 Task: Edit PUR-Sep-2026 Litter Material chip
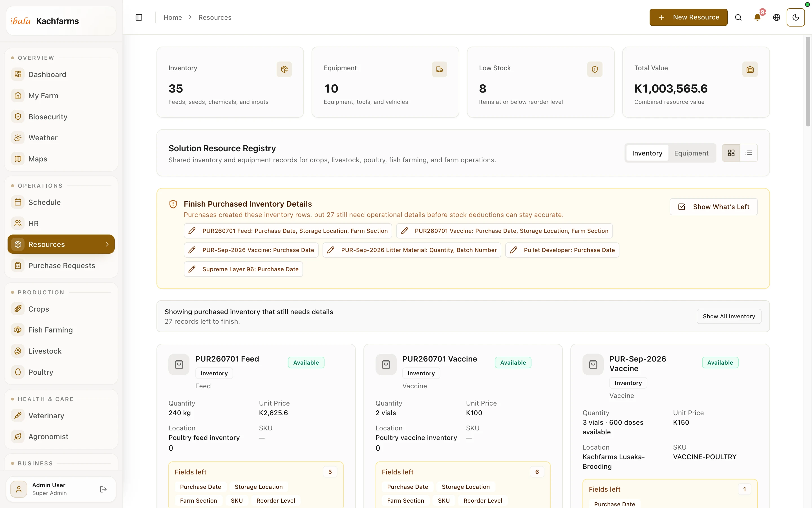412,250
